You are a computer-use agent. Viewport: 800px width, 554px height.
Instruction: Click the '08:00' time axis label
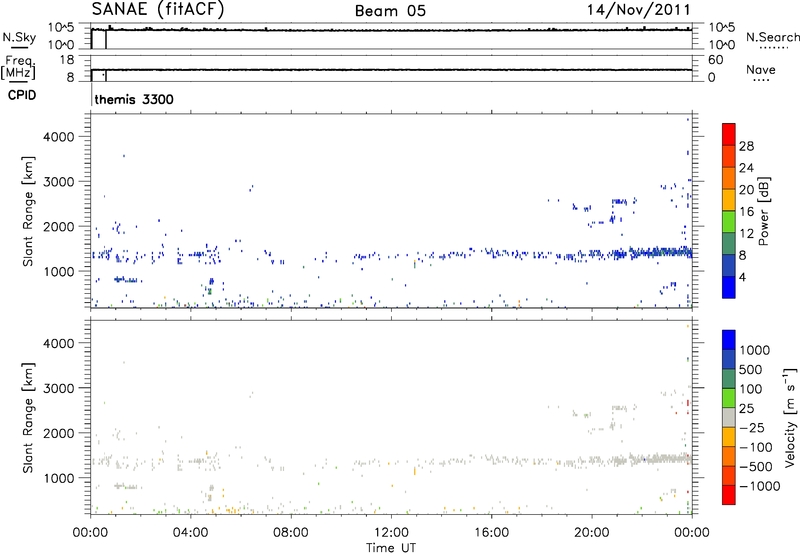coord(290,533)
